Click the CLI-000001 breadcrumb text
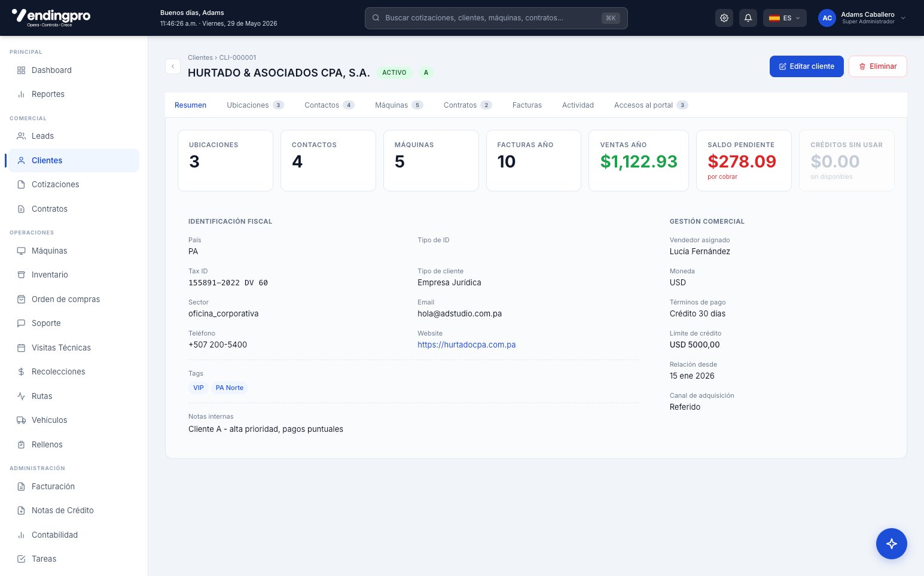 (237, 57)
